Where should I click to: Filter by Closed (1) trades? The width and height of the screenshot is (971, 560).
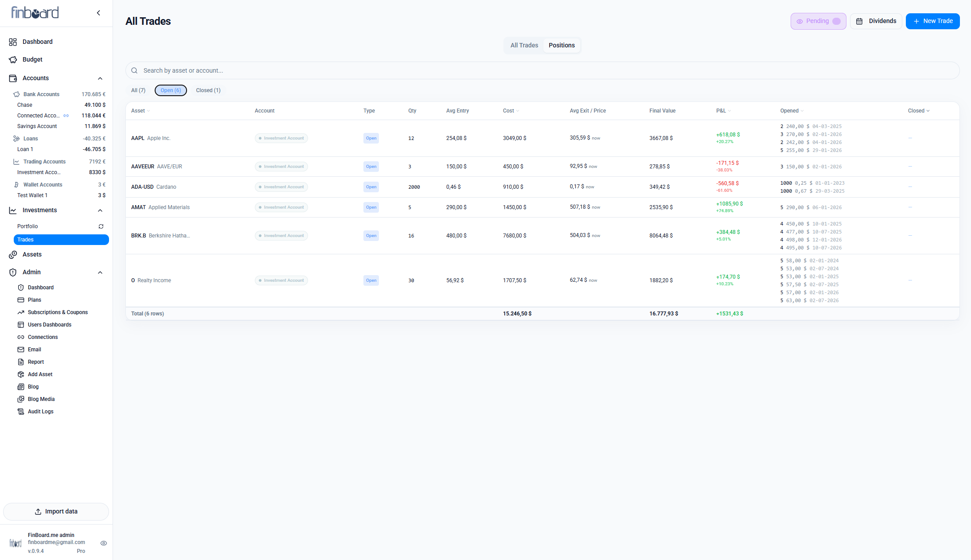tap(208, 90)
